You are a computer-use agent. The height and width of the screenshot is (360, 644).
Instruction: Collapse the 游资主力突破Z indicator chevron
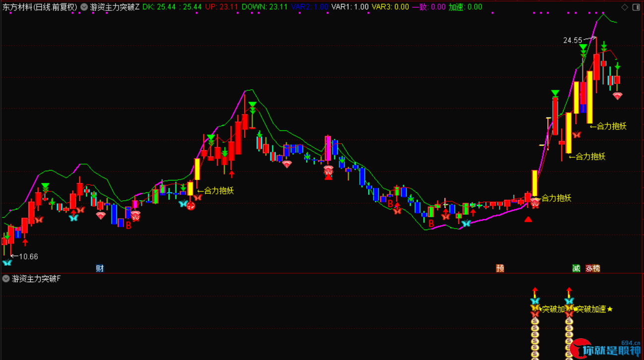[x=84, y=7]
